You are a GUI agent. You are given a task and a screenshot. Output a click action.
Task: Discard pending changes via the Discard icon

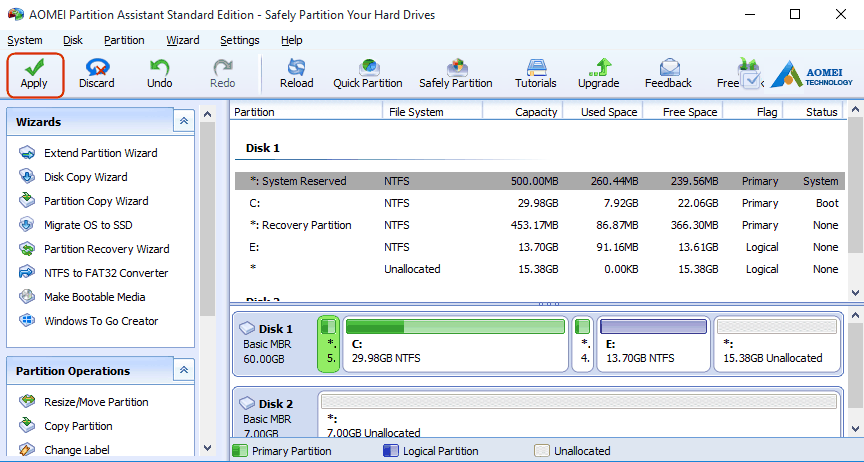click(96, 75)
